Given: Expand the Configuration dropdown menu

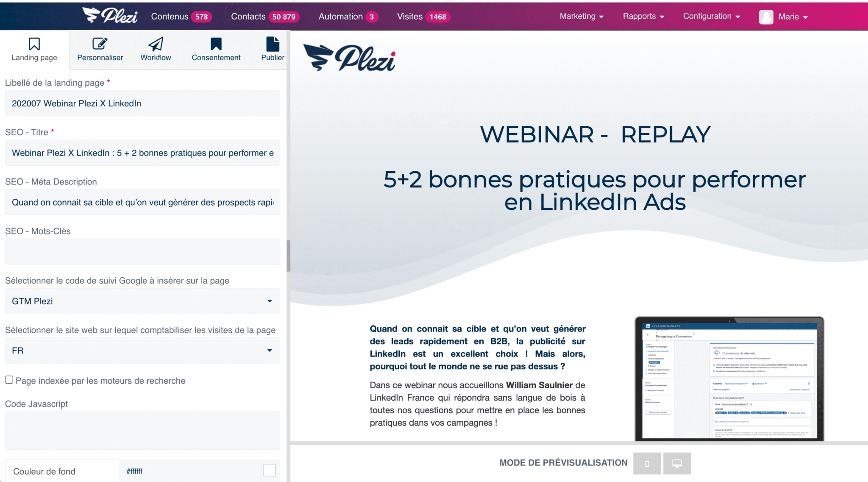Looking at the screenshot, I should tap(712, 16).
